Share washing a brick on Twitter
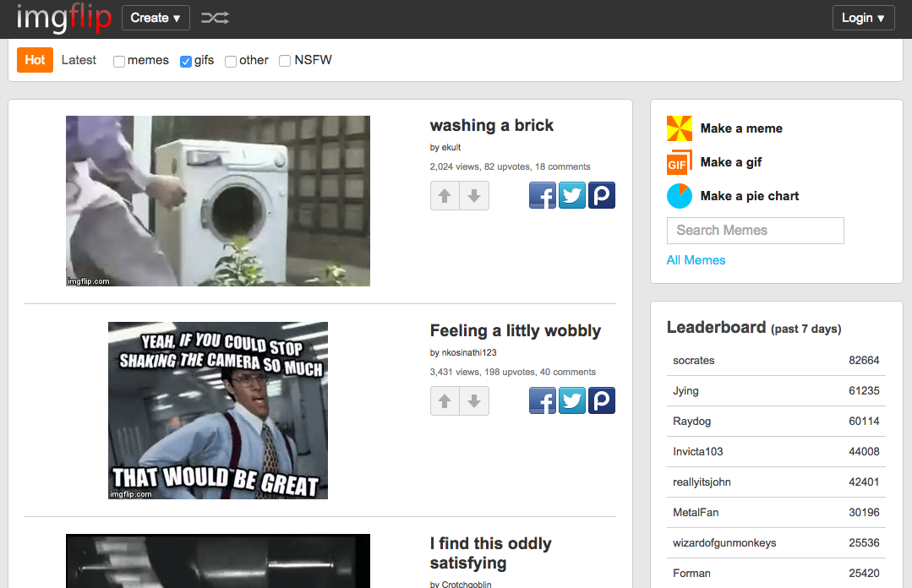Screen dimensions: 912x588 click(x=571, y=195)
